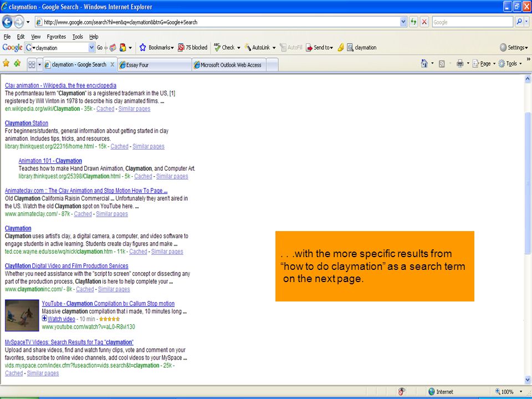Viewport: 532px width, 399px height.
Task: Open the Tools menu in menu bar
Action: 78,37
